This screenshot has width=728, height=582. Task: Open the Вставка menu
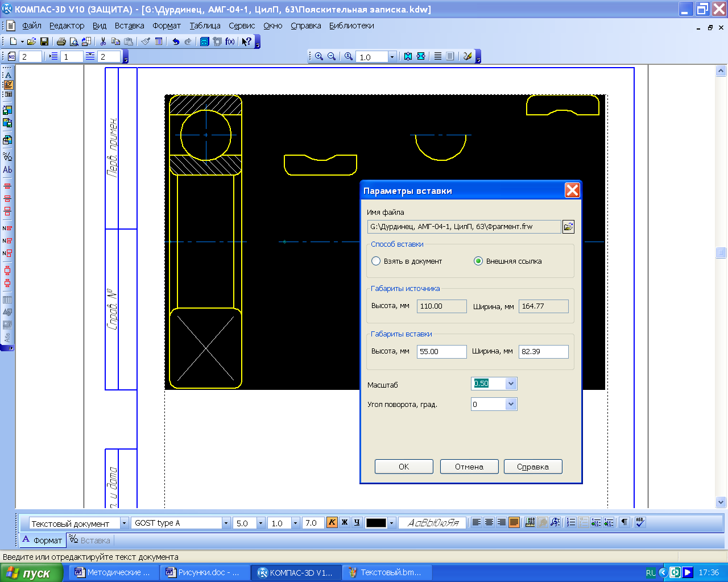coord(129,26)
